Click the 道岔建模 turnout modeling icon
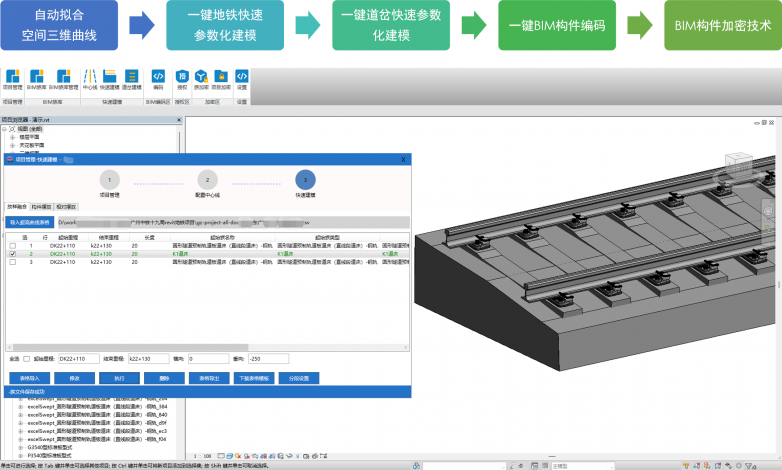The height and width of the screenshot is (470, 782). 132,79
